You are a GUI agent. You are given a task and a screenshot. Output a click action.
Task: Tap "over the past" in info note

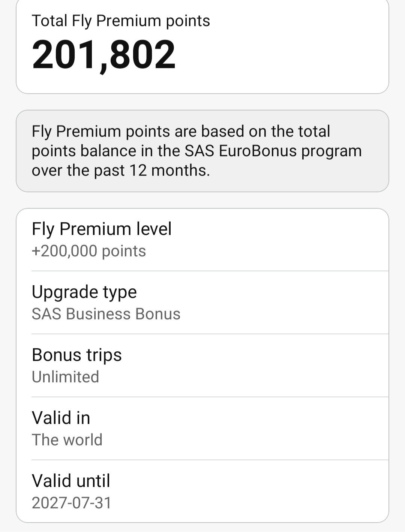point(78,171)
